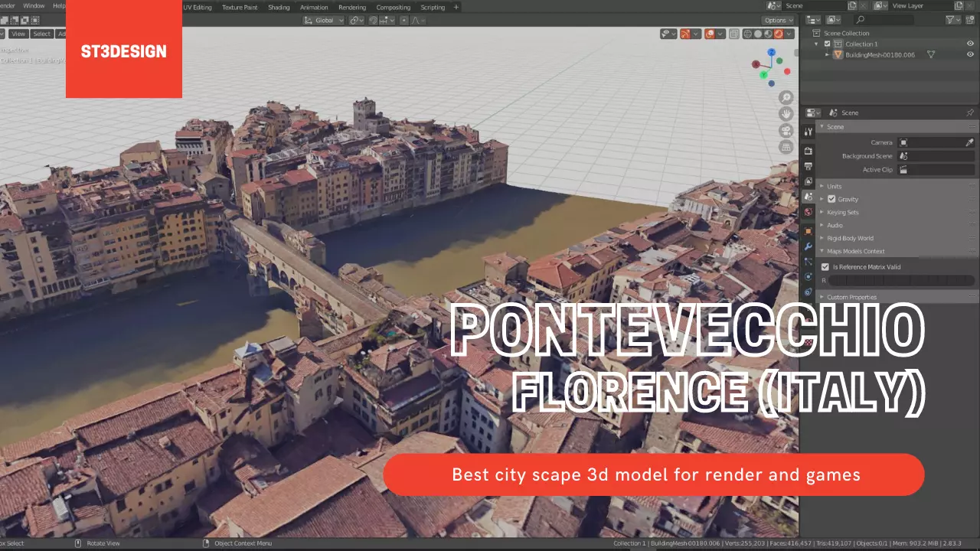Hide Collection 1 with its eye icon
980x551 pixels.
pyautogui.click(x=970, y=44)
